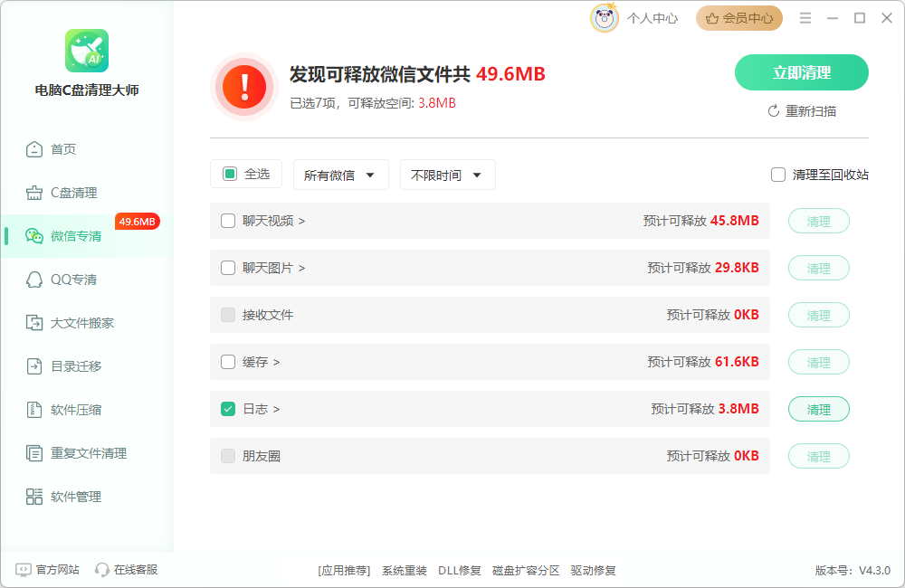Expand 日志 details arrow
905x588 pixels.
click(x=276, y=409)
